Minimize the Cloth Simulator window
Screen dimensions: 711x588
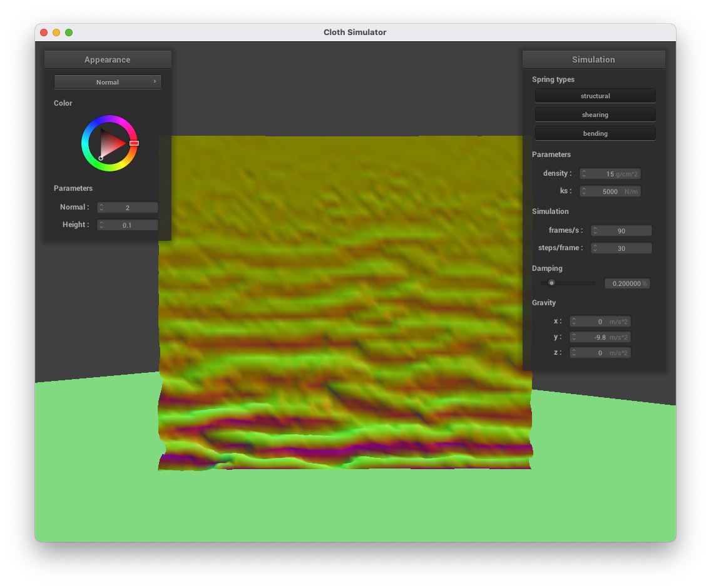click(56, 33)
